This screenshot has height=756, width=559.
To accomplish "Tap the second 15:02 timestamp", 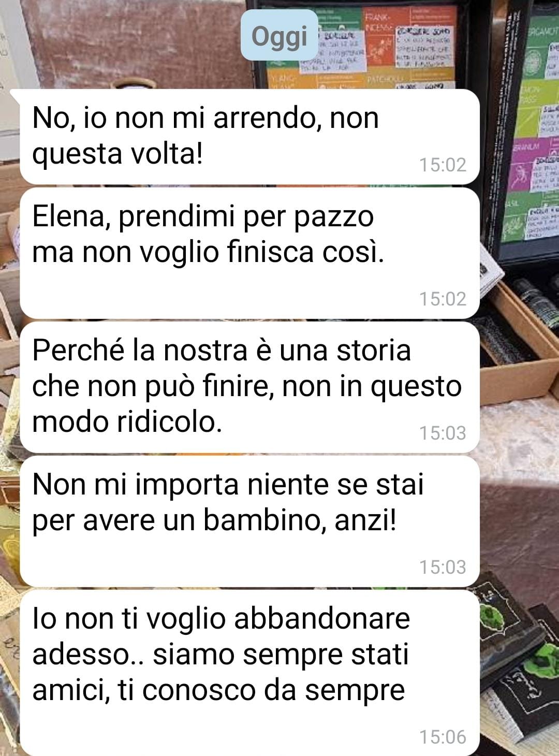I will point(443,299).
